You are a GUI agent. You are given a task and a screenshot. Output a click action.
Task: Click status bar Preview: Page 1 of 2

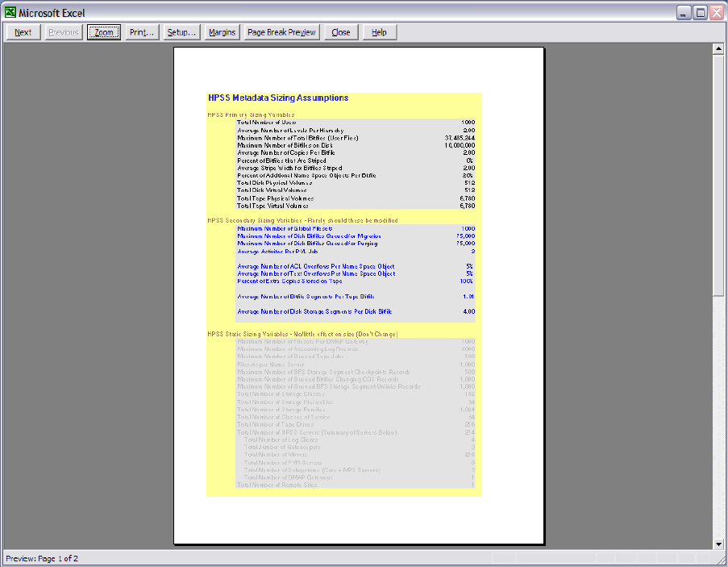42,559
